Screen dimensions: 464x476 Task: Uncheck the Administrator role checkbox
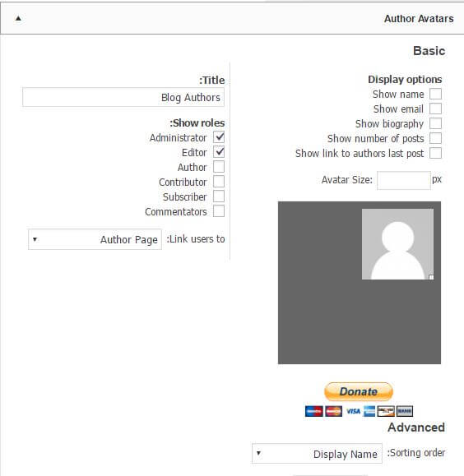pyautogui.click(x=219, y=137)
